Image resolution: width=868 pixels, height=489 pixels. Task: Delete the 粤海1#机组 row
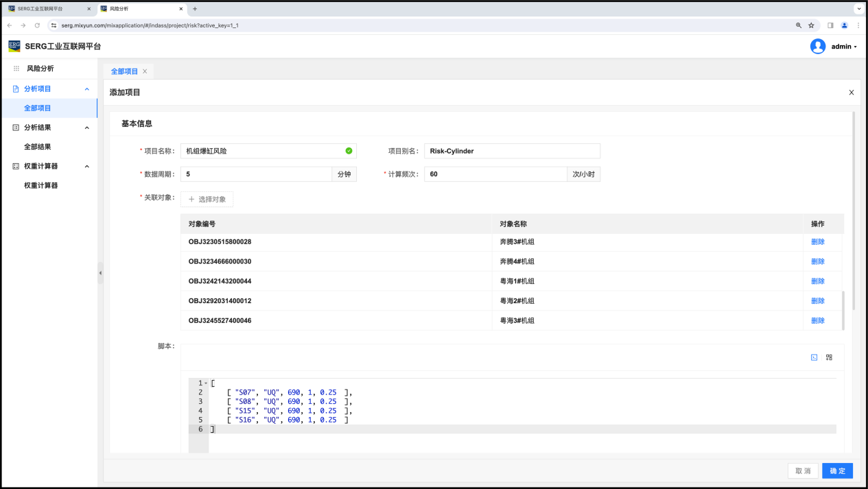click(x=817, y=281)
